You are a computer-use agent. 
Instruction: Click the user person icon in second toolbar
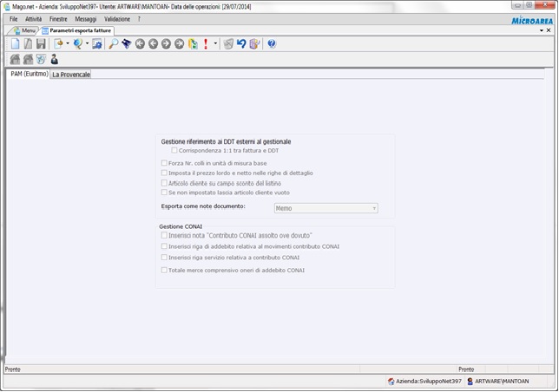tap(54, 59)
